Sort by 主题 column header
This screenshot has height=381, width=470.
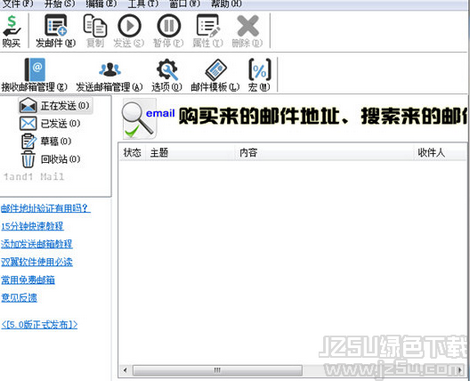[x=190, y=153]
